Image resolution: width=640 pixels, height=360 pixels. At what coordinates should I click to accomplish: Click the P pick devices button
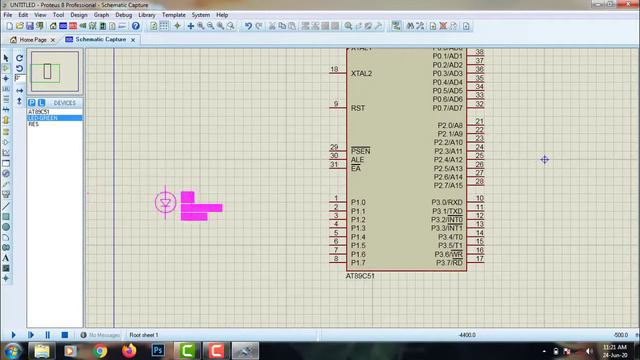(32, 103)
